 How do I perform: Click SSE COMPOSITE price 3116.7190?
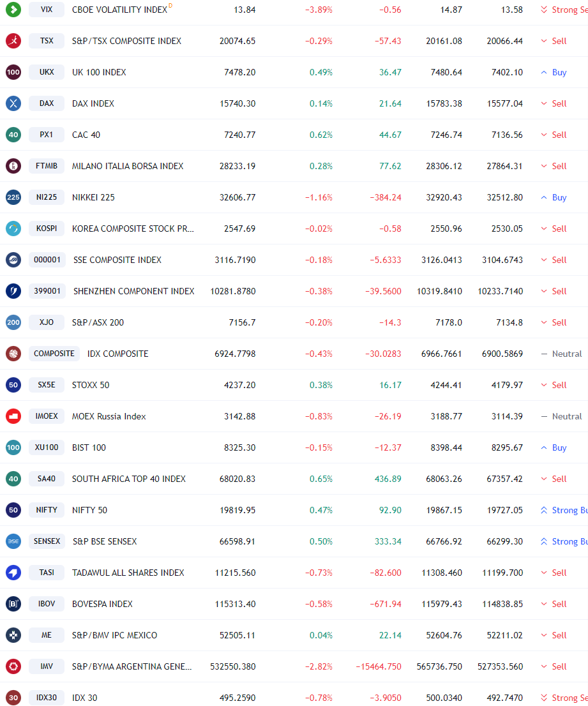235,260
